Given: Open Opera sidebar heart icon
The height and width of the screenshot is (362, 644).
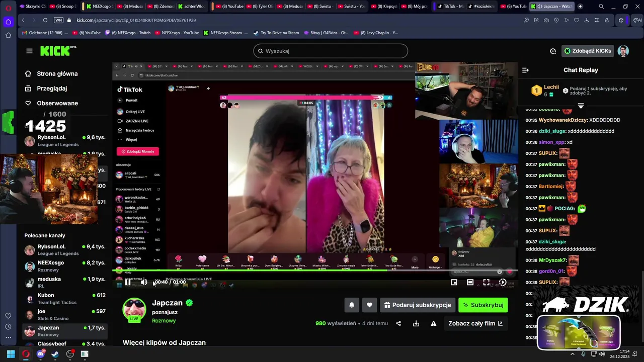Looking at the screenshot, I should click(x=8, y=316).
